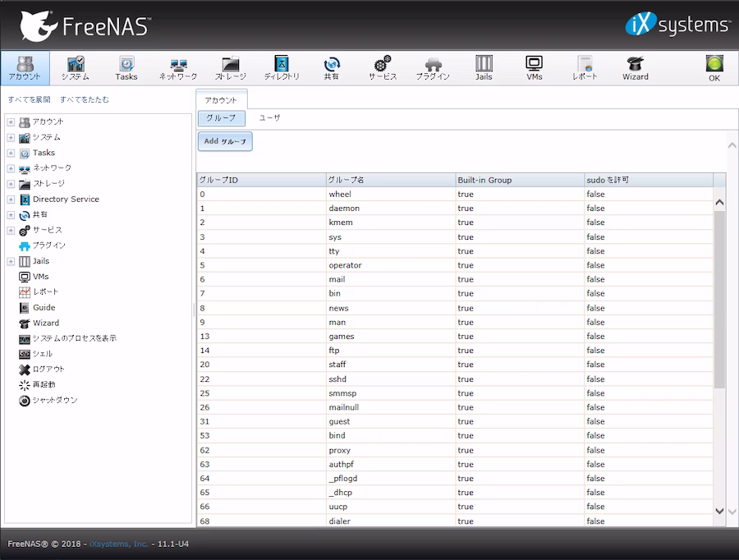This screenshot has height=560, width=739.
Task: Open the システム toolbar icon
Action: click(x=76, y=68)
